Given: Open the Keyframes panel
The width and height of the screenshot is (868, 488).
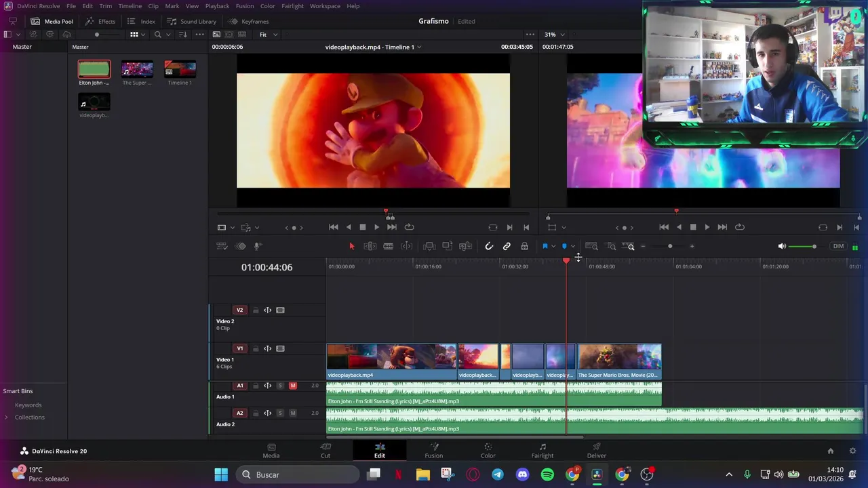Looking at the screenshot, I should (248, 21).
